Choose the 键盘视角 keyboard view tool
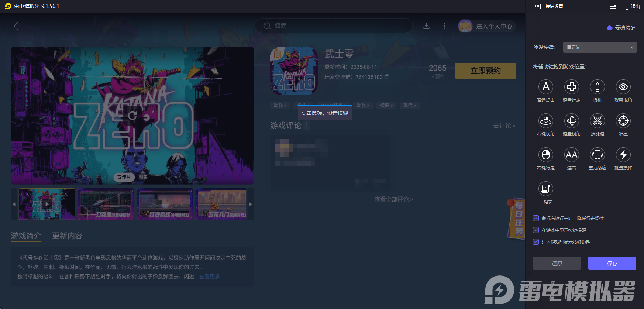The image size is (644, 309). (572, 121)
